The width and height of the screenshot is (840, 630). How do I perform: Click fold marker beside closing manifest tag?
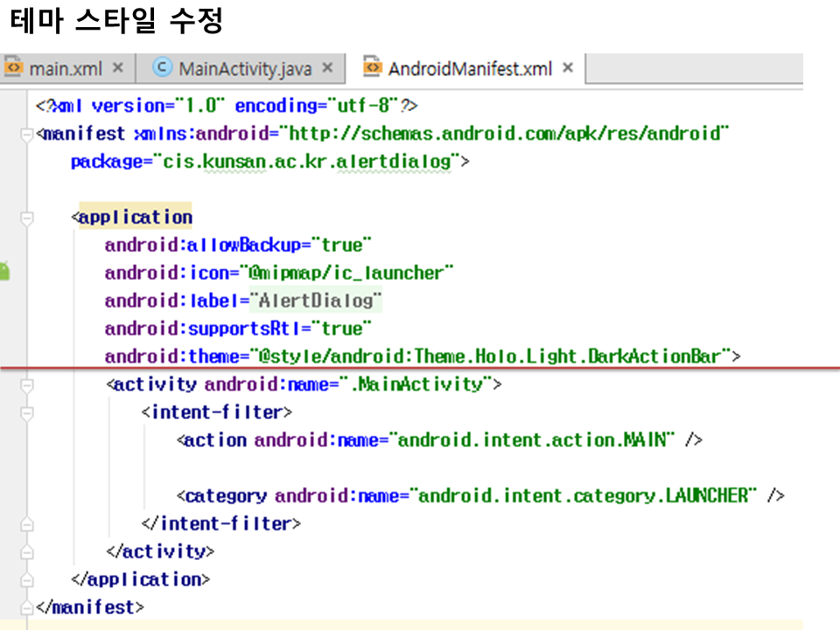[x=26, y=607]
